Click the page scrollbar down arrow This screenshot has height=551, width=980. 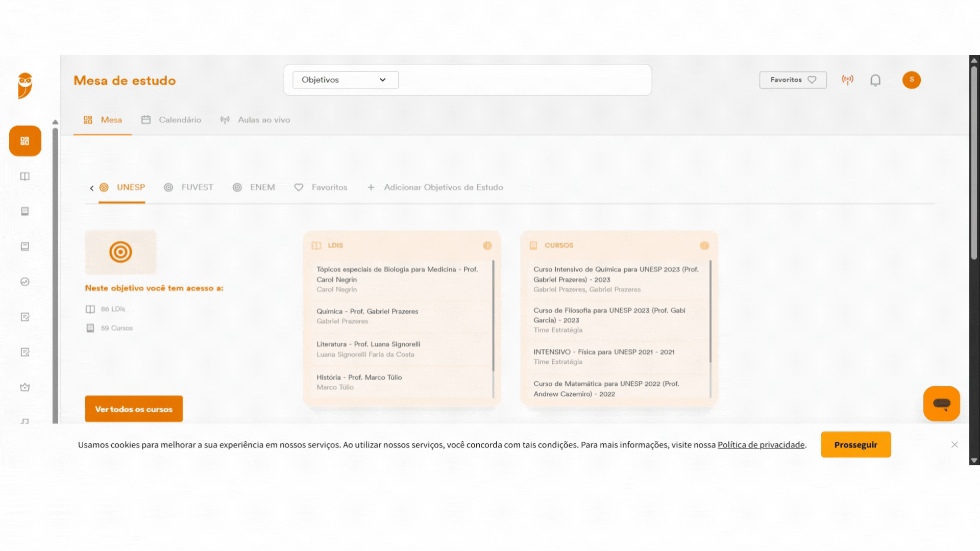(x=974, y=460)
